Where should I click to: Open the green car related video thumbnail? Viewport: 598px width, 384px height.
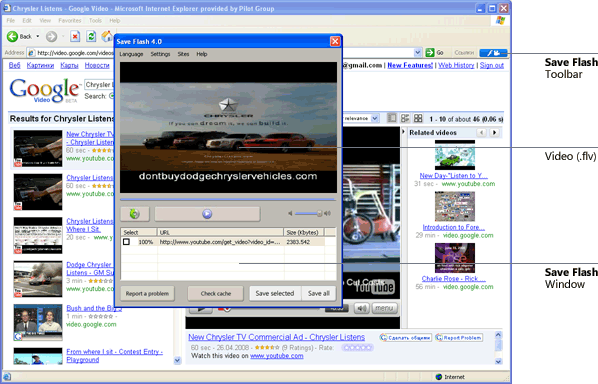pyautogui.click(x=455, y=155)
